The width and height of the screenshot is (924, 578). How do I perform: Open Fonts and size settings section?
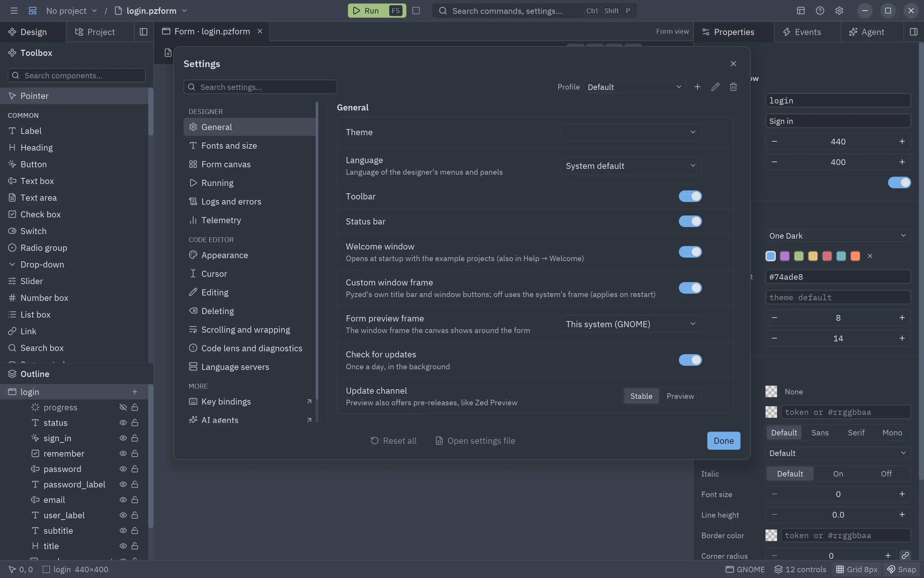[250, 146]
